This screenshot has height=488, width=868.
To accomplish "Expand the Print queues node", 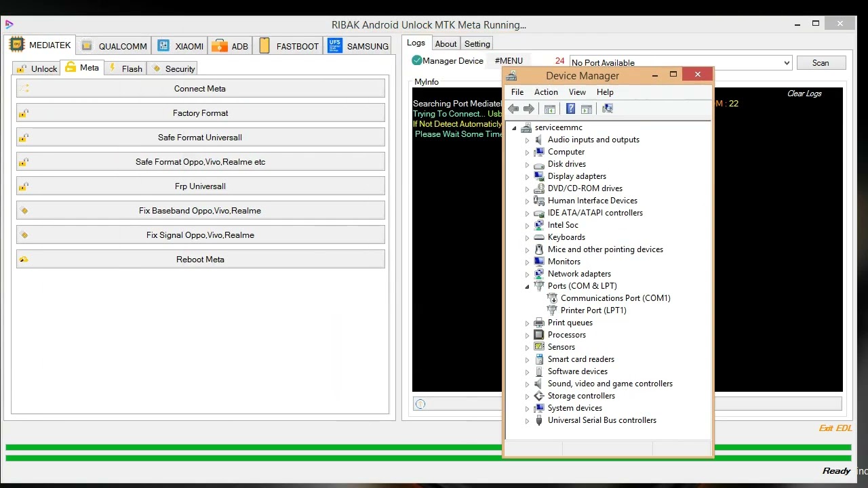I will [x=527, y=323].
